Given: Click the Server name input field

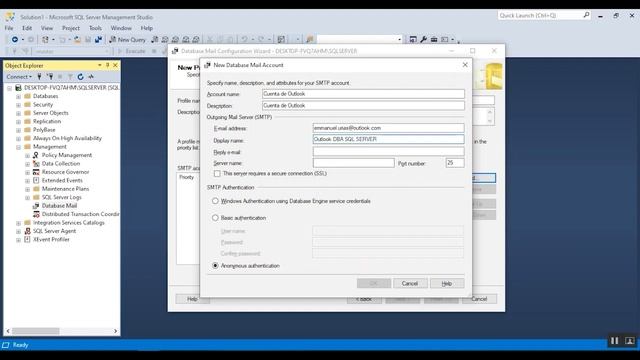Looking at the screenshot, I should coord(353,163).
